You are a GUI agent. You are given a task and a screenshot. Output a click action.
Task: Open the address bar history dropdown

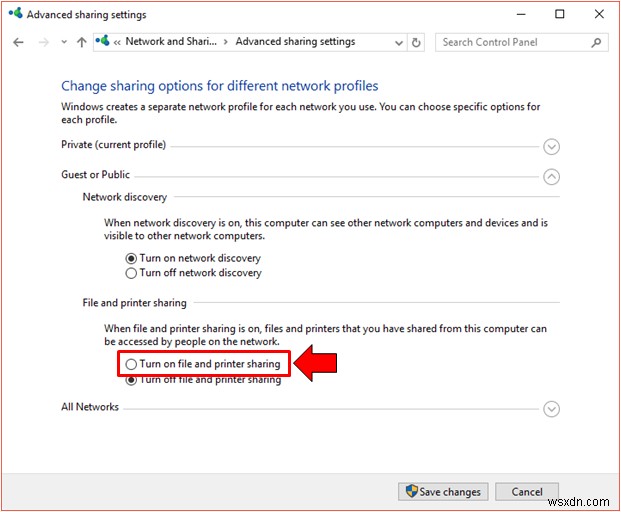click(x=399, y=43)
